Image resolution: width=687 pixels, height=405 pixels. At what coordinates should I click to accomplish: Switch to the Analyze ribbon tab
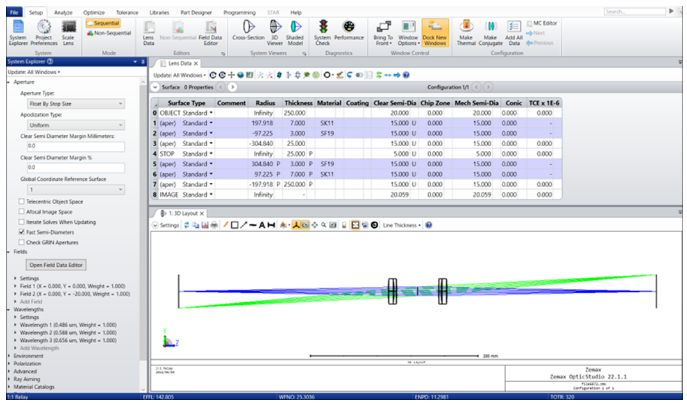(x=63, y=13)
